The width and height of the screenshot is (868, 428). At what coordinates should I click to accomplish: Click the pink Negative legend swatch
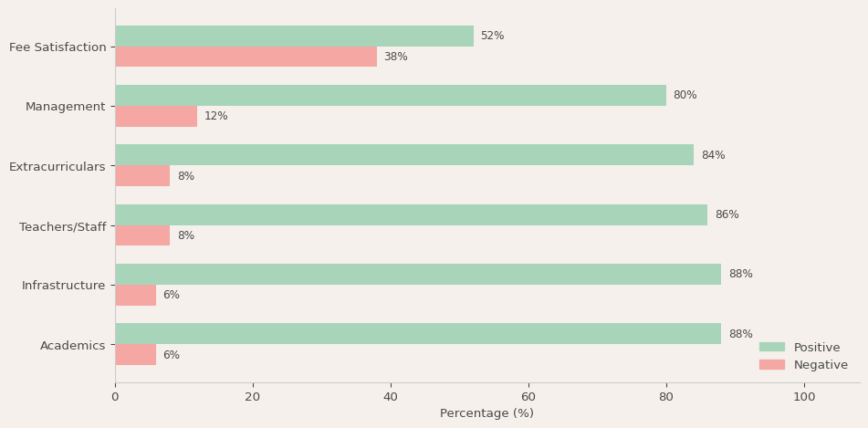pos(771,364)
